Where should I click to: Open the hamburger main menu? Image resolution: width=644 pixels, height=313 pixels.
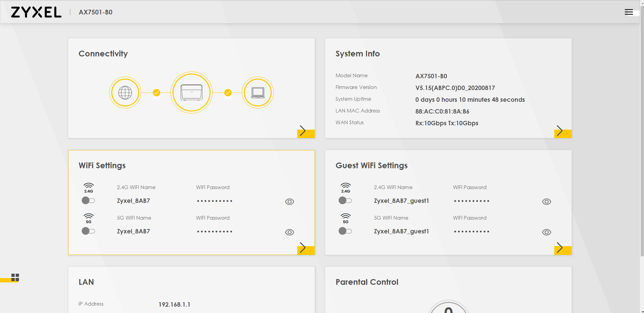[x=629, y=12]
